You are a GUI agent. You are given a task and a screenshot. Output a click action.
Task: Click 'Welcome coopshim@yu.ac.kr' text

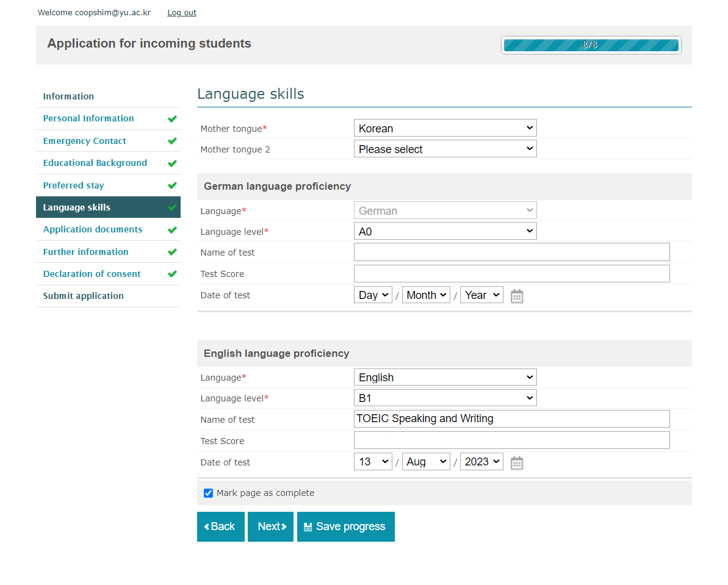click(94, 13)
